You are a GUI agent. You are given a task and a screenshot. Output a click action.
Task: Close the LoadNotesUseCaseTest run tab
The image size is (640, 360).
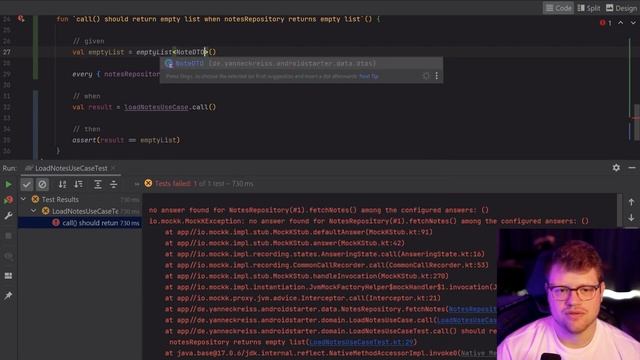pyautogui.click(x=113, y=168)
